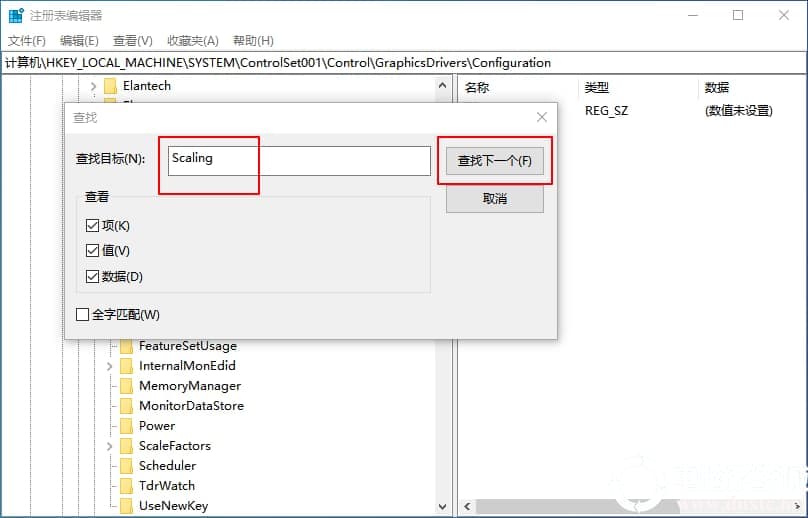Select the Elantech folder icon
The image size is (808, 518).
(110, 86)
